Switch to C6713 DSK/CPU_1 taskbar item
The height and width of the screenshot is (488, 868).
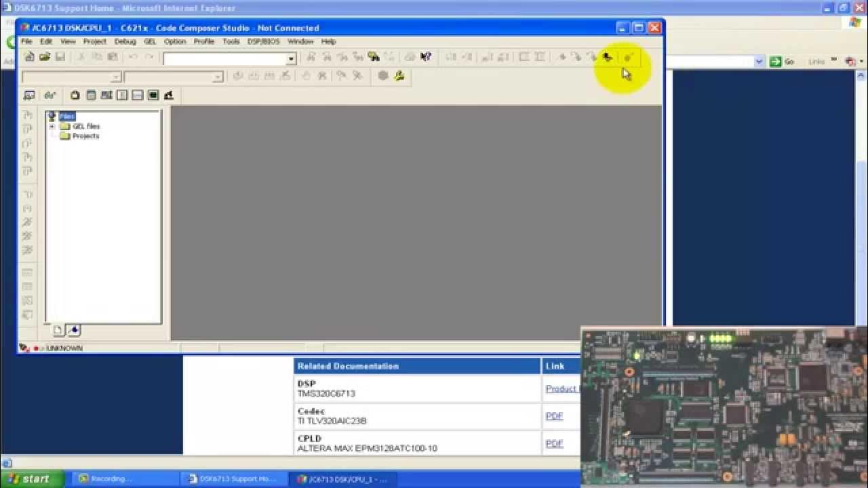[344, 479]
